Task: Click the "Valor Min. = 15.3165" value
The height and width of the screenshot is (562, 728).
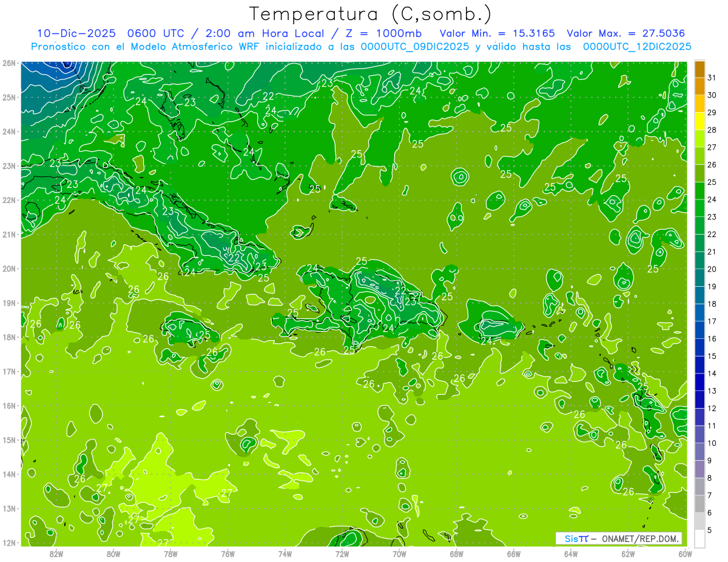Action: (497, 33)
